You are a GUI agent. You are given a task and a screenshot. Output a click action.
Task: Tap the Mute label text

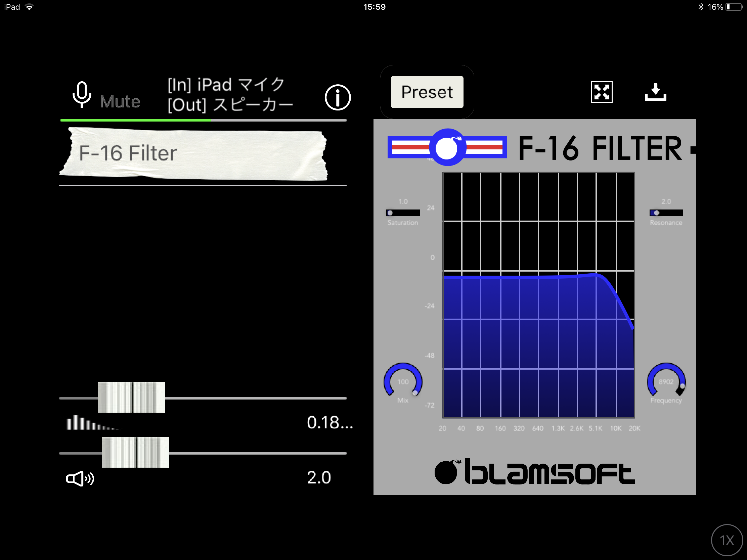pos(120,101)
